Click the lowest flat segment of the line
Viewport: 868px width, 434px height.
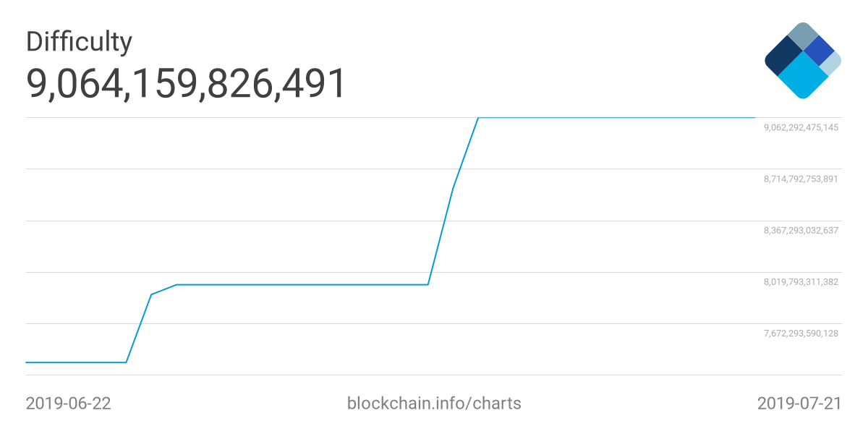(x=76, y=362)
